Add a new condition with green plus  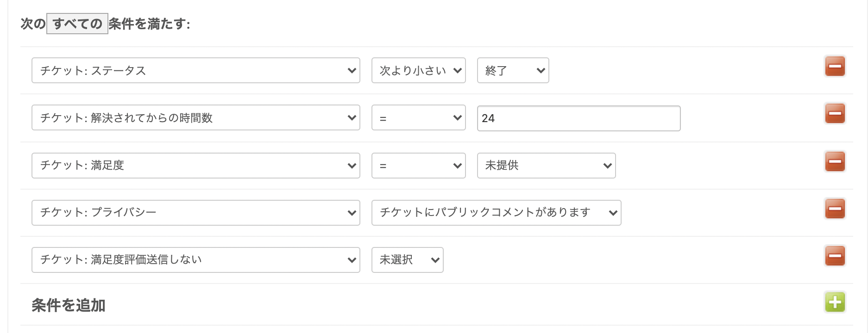pos(835,302)
